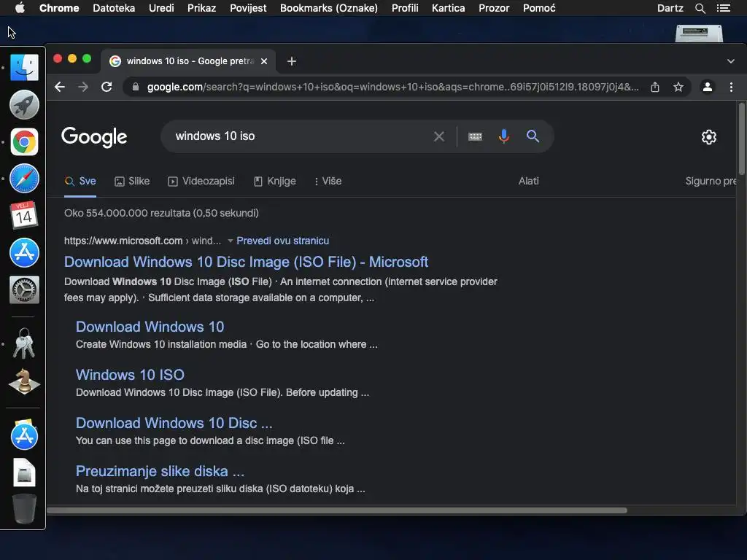Image resolution: width=747 pixels, height=560 pixels.
Task: Open App Store icon below Calendar
Action: pyautogui.click(x=24, y=252)
